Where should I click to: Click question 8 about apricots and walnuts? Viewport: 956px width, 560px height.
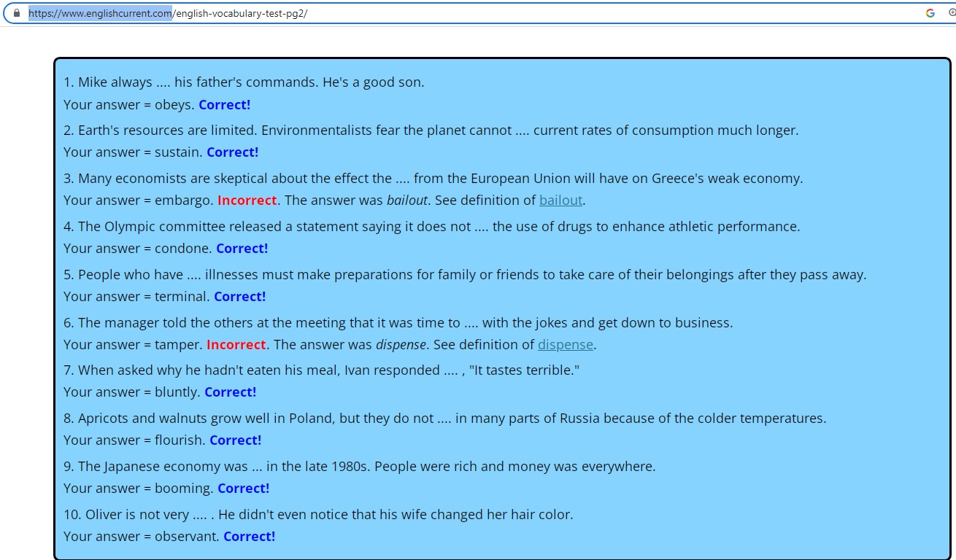(x=445, y=419)
